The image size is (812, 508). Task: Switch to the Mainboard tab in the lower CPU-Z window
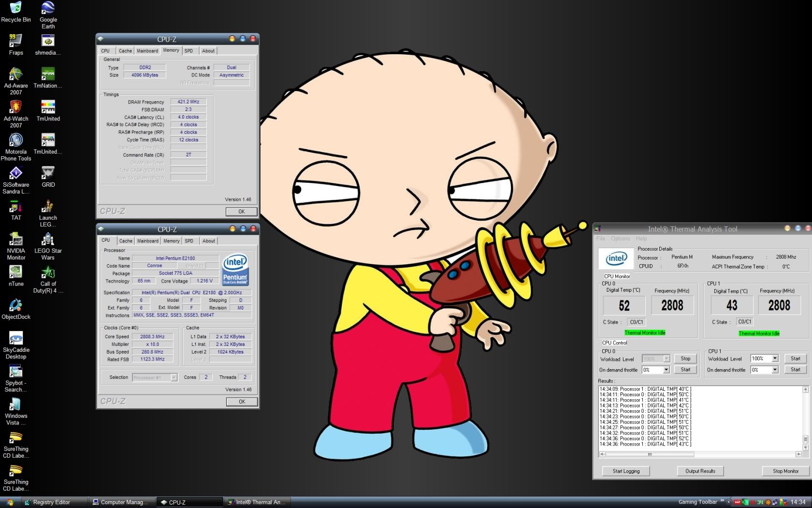point(147,241)
